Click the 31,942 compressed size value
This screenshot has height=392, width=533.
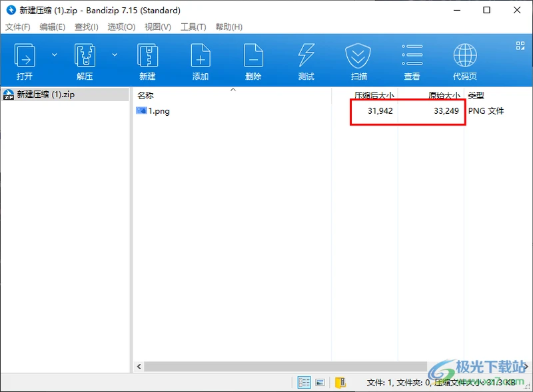[380, 110]
